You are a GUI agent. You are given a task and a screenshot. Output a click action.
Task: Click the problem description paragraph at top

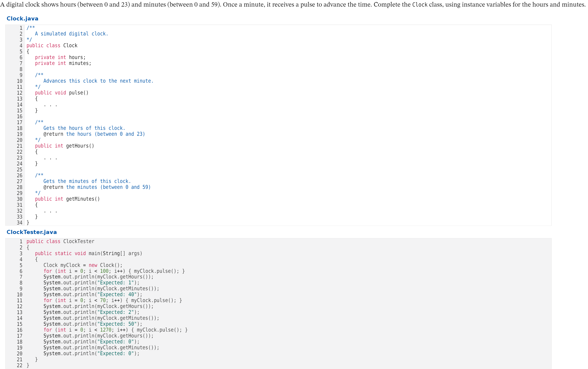click(293, 5)
